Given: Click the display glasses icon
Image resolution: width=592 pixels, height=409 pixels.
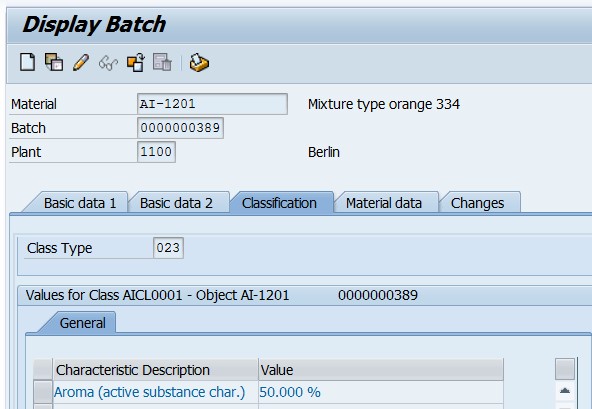Looking at the screenshot, I should tap(108, 63).
